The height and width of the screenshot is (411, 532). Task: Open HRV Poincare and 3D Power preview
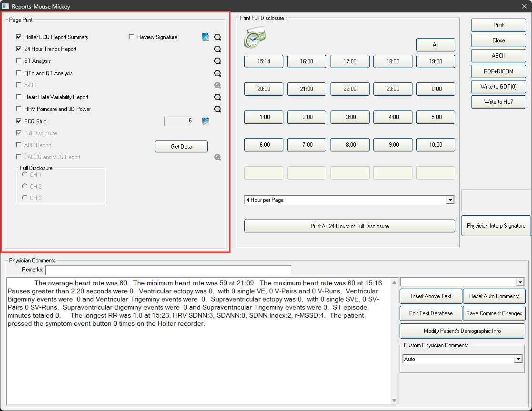click(218, 109)
